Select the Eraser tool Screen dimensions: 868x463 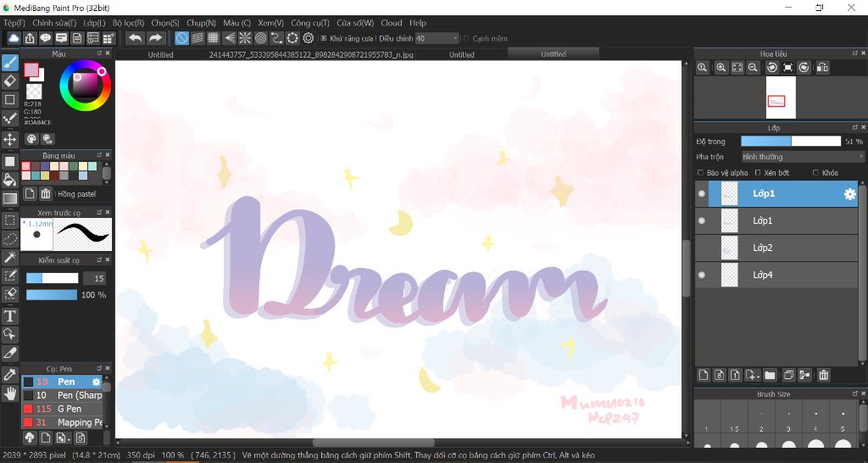coord(10,81)
